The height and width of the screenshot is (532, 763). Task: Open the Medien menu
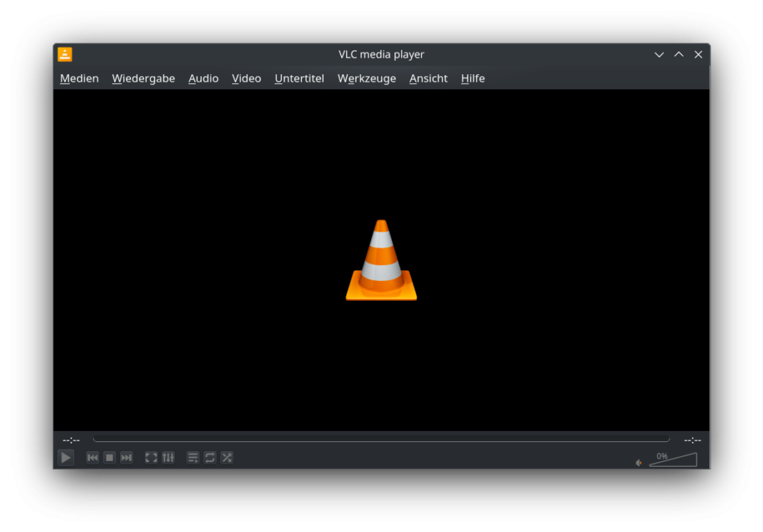[79, 78]
